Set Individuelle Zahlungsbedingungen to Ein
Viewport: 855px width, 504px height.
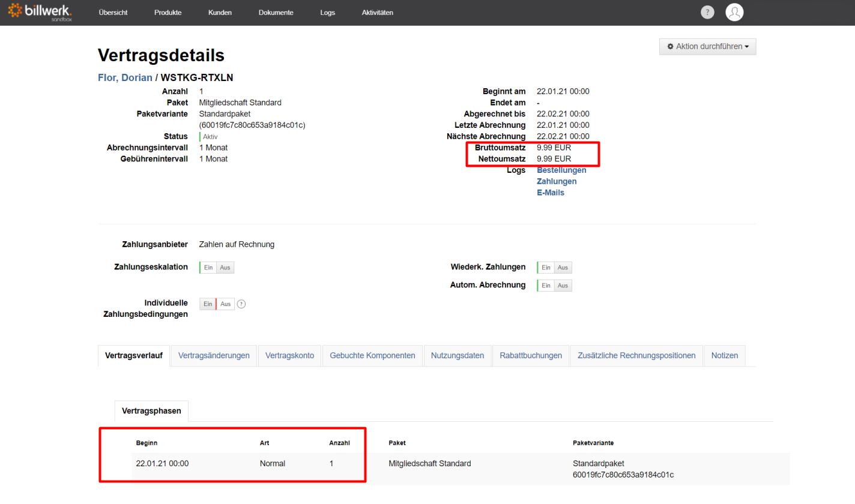click(x=208, y=304)
